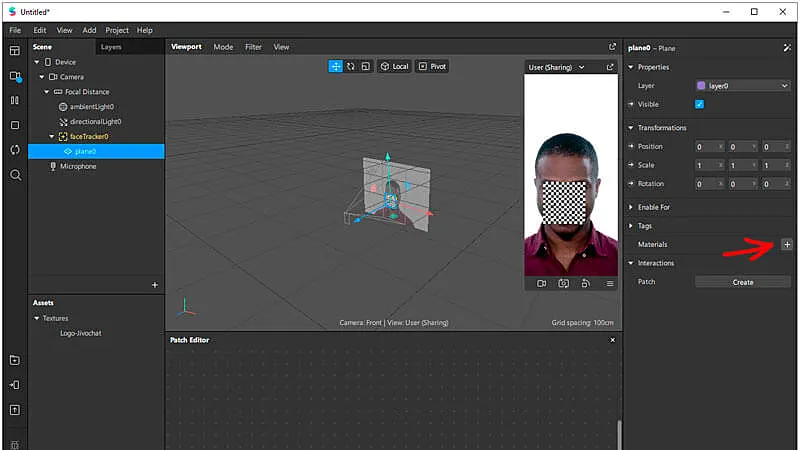Open the Project menu
This screenshot has width=800, height=450.
pos(117,30)
